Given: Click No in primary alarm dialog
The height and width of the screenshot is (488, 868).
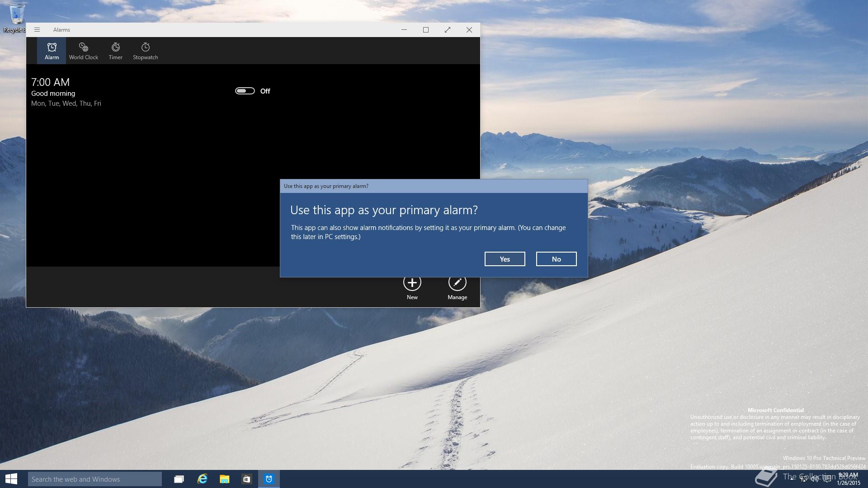Looking at the screenshot, I should point(556,259).
